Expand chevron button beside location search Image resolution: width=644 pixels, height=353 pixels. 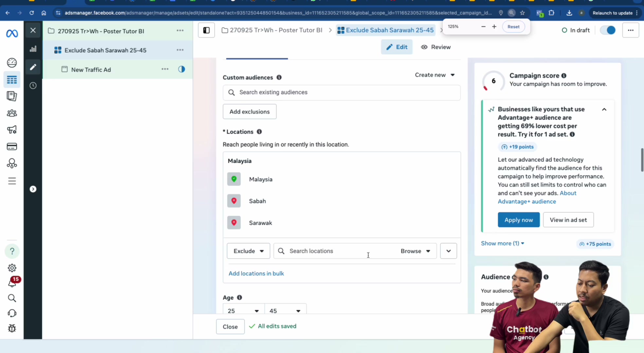point(449,251)
